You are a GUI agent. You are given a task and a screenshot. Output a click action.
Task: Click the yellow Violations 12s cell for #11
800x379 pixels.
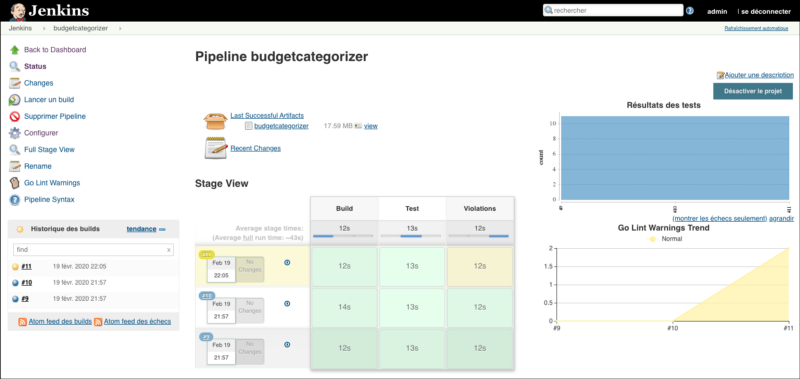pos(480,266)
